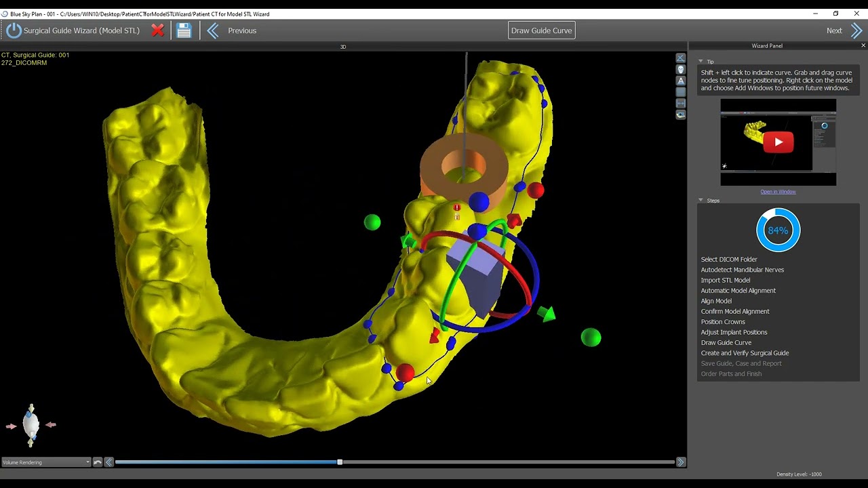Click the text annotation 'A' icon

[x=681, y=81]
